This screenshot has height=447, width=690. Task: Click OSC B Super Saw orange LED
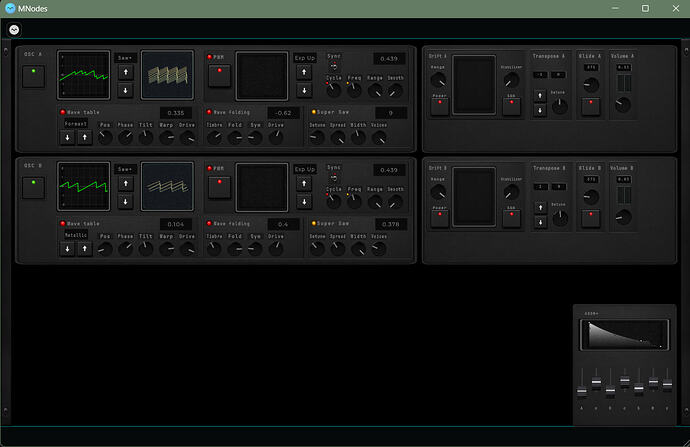(313, 224)
